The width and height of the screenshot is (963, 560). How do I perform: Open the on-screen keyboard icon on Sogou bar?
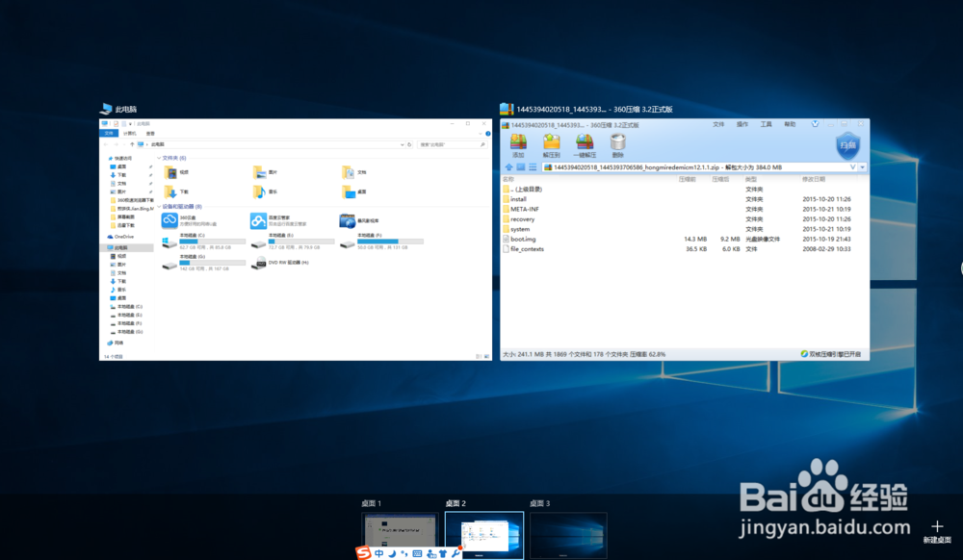point(418,552)
